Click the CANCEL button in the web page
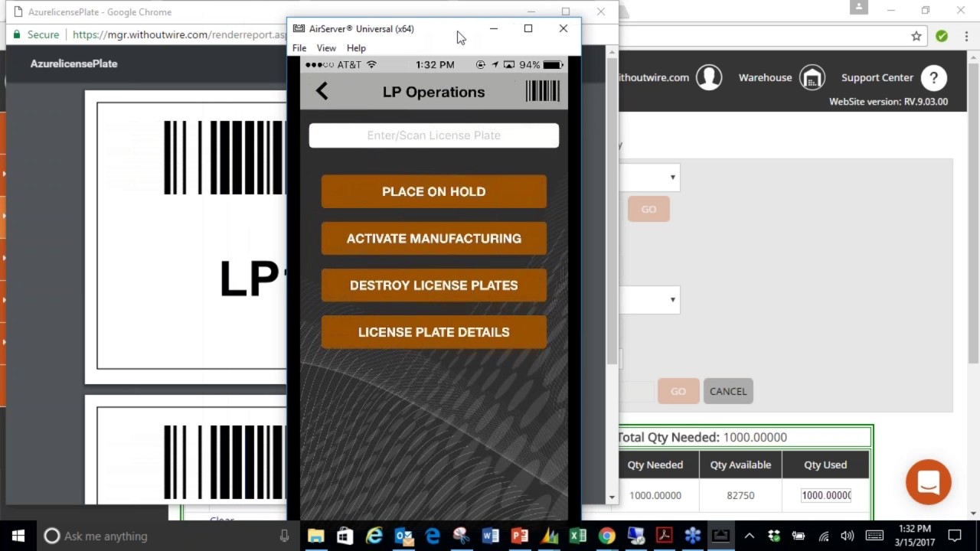Image resolution: width=980 pixels, height=551 pixels. click(727, 391)
